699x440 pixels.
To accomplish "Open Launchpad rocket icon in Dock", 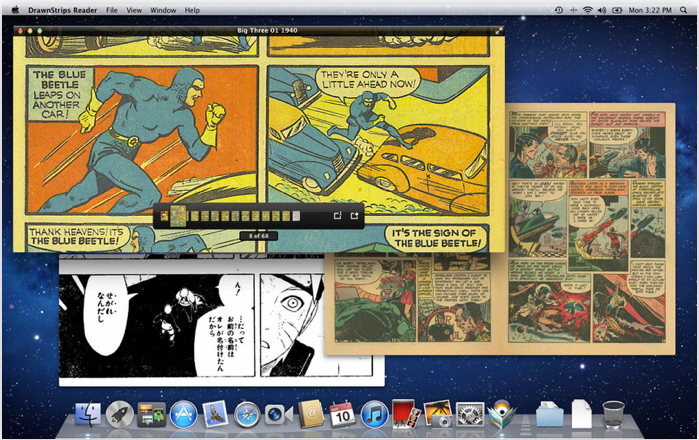I will pos(119,415).
